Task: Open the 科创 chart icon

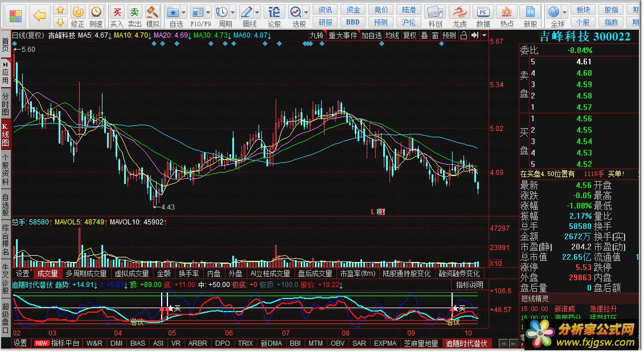Action: [434, 17]
